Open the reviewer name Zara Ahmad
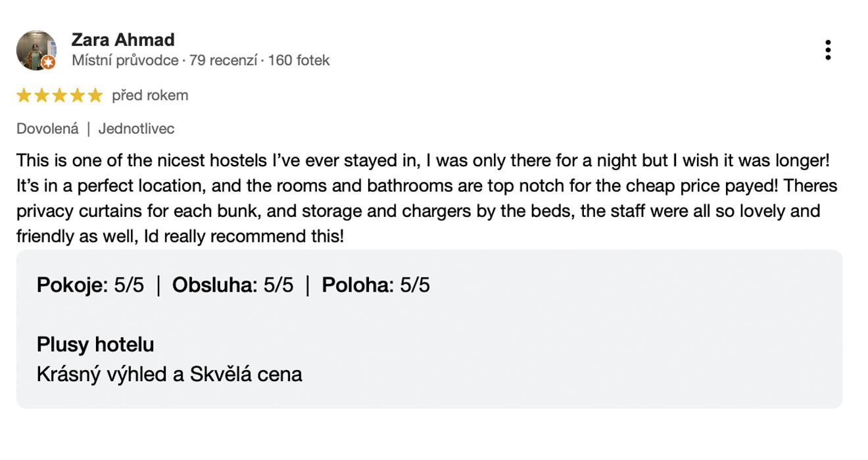The image size is (868, 460). (x=123, y=39)
